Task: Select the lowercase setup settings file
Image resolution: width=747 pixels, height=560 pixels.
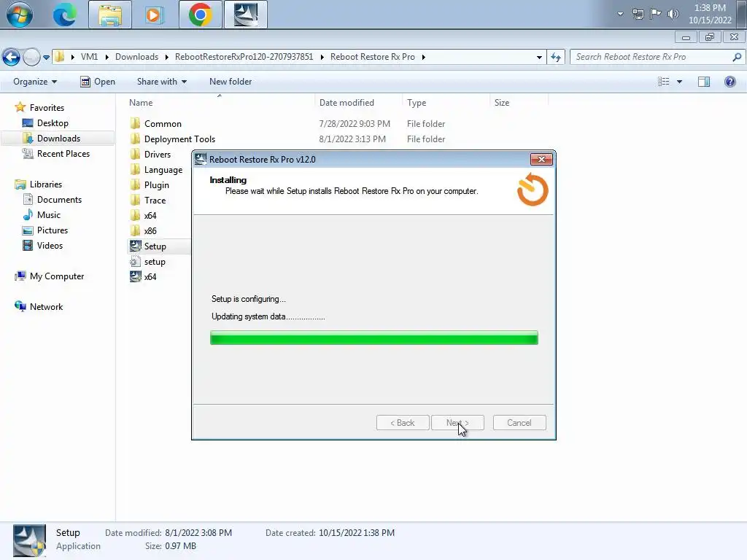Action: tap(155, 262)
